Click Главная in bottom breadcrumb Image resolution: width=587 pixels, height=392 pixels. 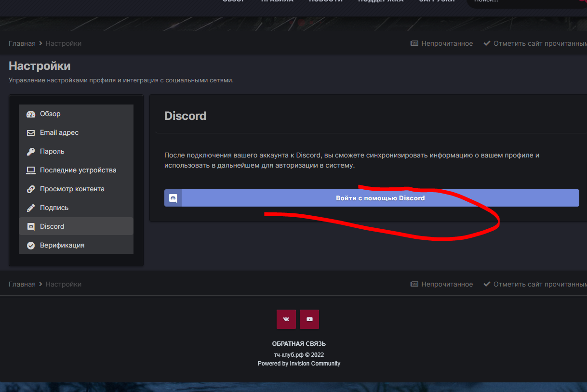pyautogui.click(x=22, y=285)
